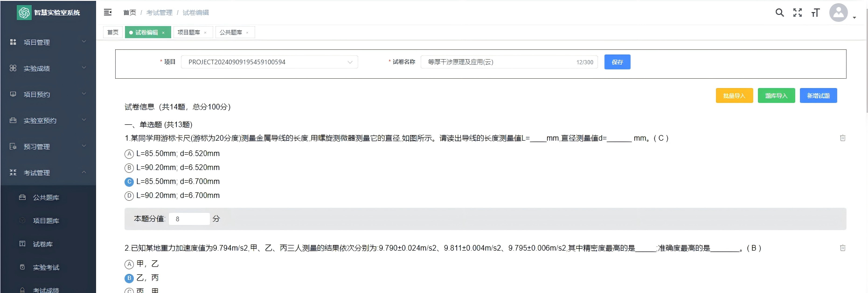The height and width of the screenshot is (293, 868).
Task: Go to 首页 breadcrumb link
Action: coord(130,13)
